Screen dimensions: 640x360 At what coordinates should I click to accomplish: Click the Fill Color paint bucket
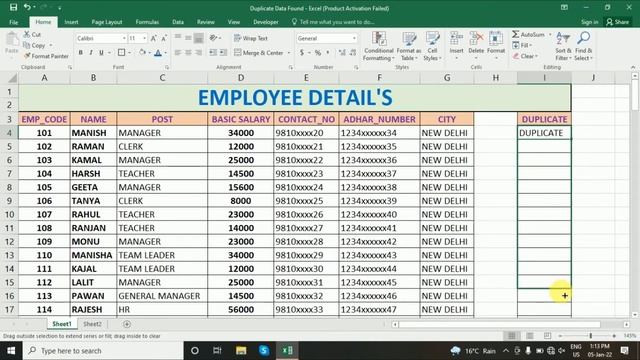coord(142,53)
